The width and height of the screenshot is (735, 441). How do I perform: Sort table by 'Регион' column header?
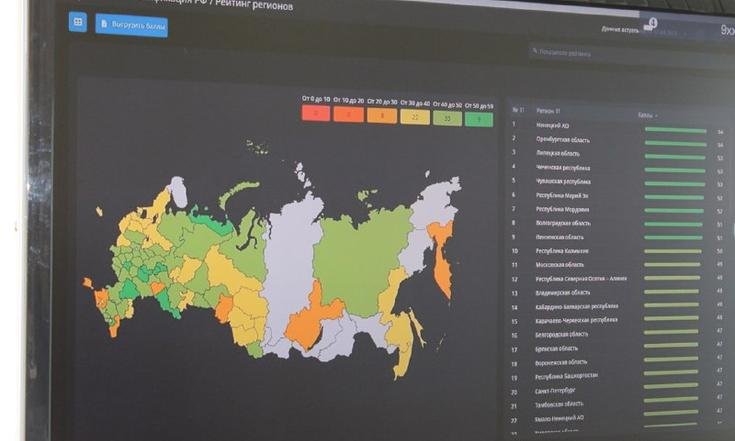547,110
